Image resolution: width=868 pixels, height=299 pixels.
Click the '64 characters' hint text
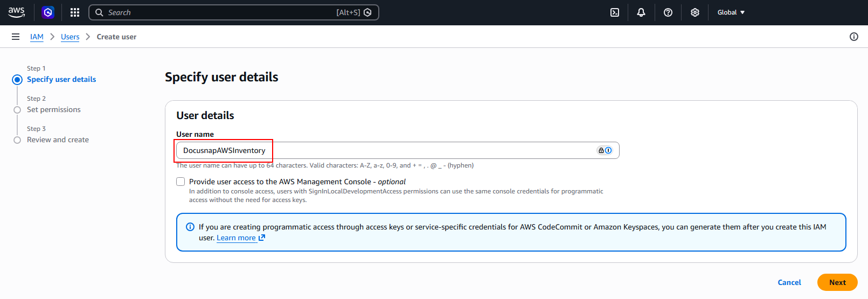point(287,165)
